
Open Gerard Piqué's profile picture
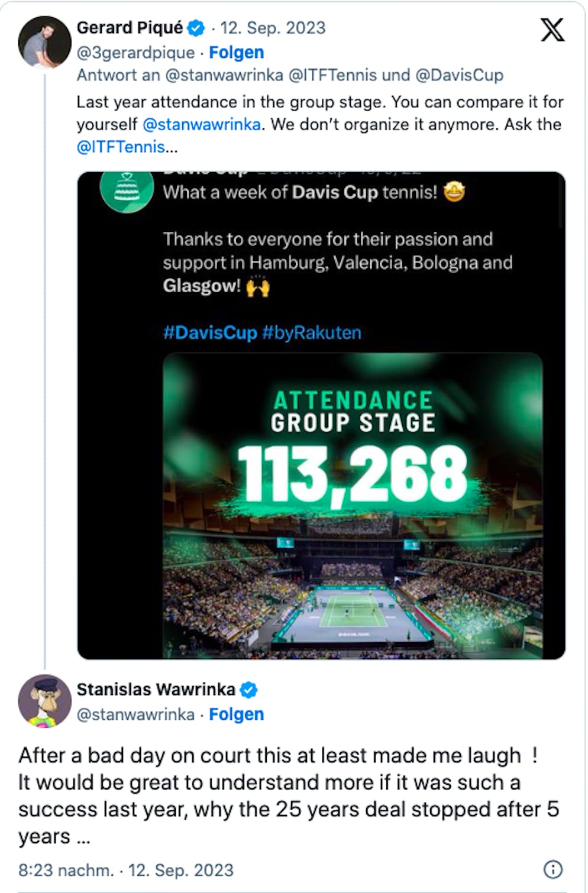tap(44, 42)
